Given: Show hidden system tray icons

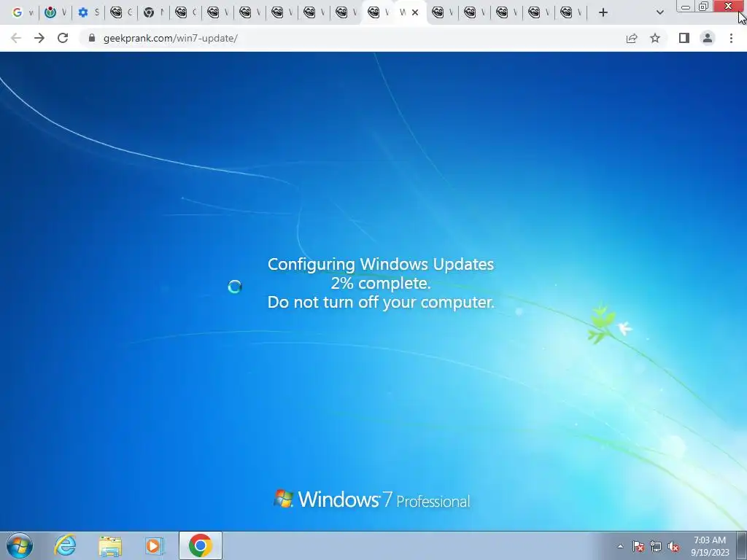Looking at the screenshot, I should tap(620, 546).
